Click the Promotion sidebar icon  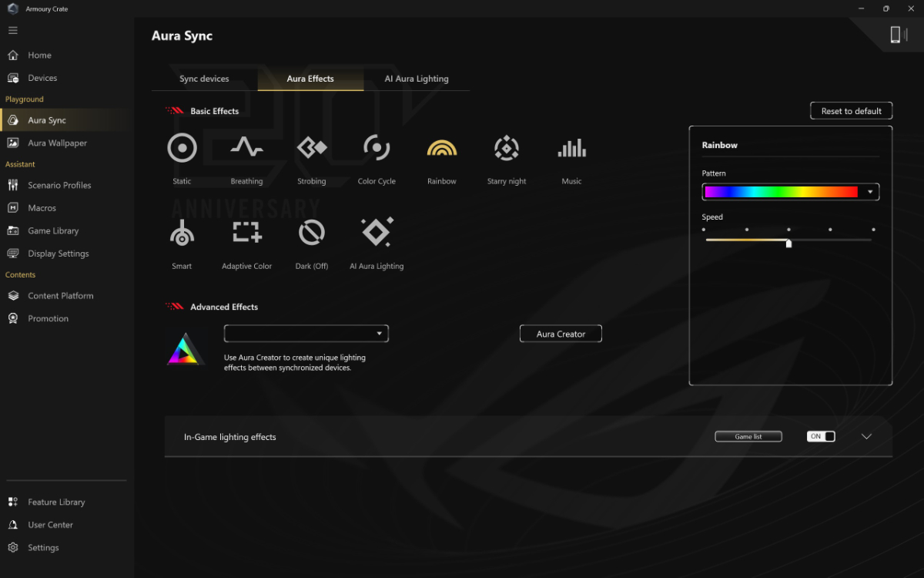13,318
